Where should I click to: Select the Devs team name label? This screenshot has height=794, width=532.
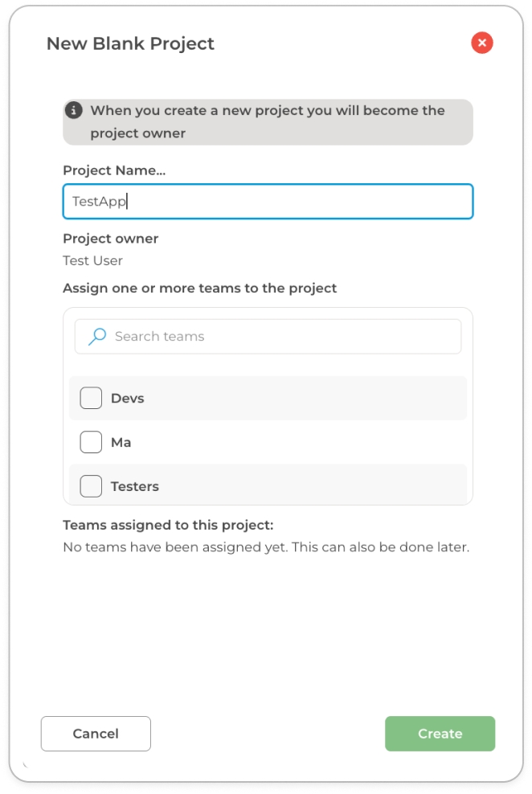click(x=127, y=399)
